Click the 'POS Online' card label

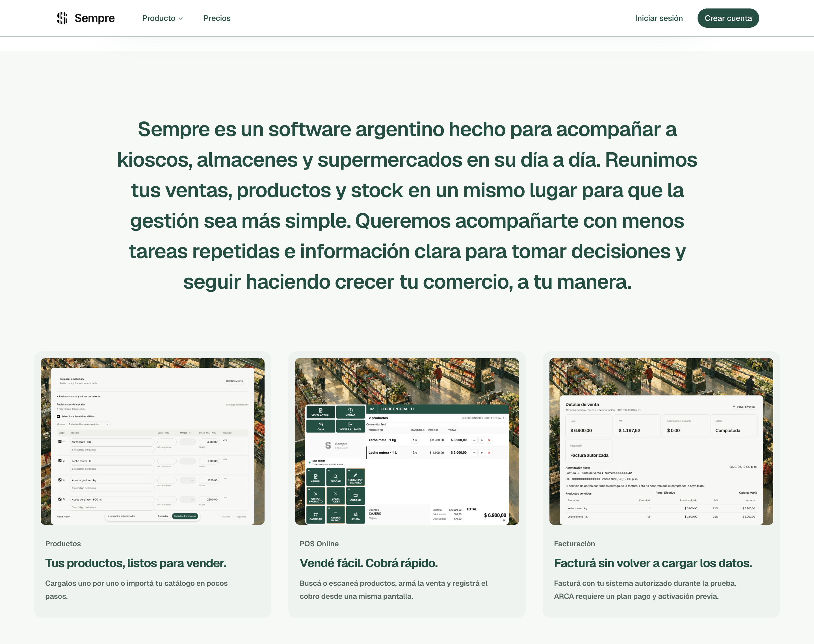coord(319,544)
